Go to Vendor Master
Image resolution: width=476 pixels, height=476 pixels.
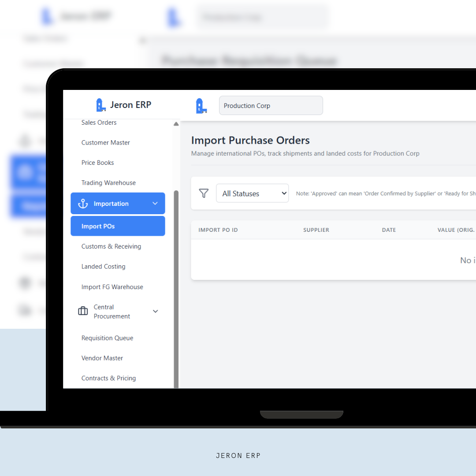(102, 358)
